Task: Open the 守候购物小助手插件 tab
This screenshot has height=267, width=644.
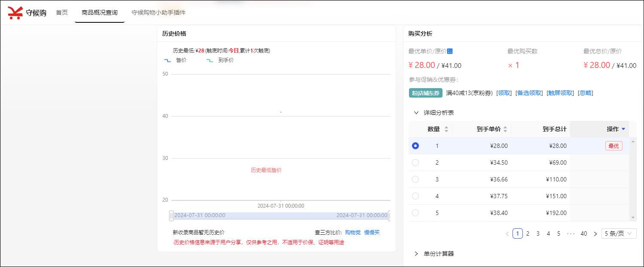Action: [159, 12]
